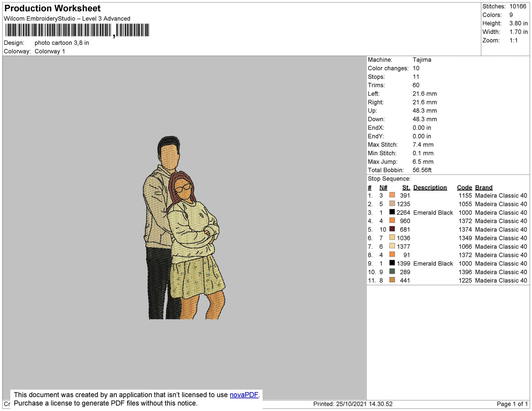This screenshot has width=532, height=411.
Task: Click the pale swatch in stop row 7
Action: [x=392, y=246]
